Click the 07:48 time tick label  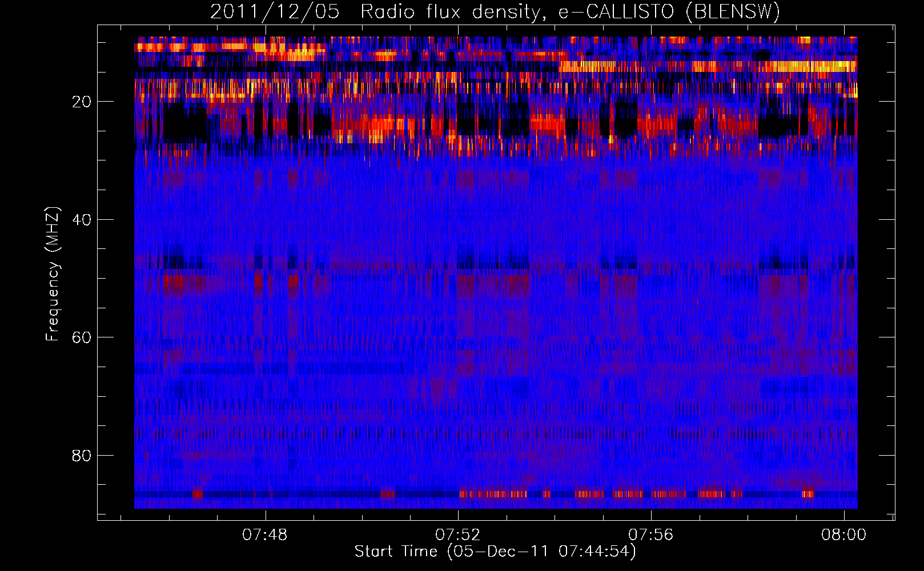[x=265, y=535]
